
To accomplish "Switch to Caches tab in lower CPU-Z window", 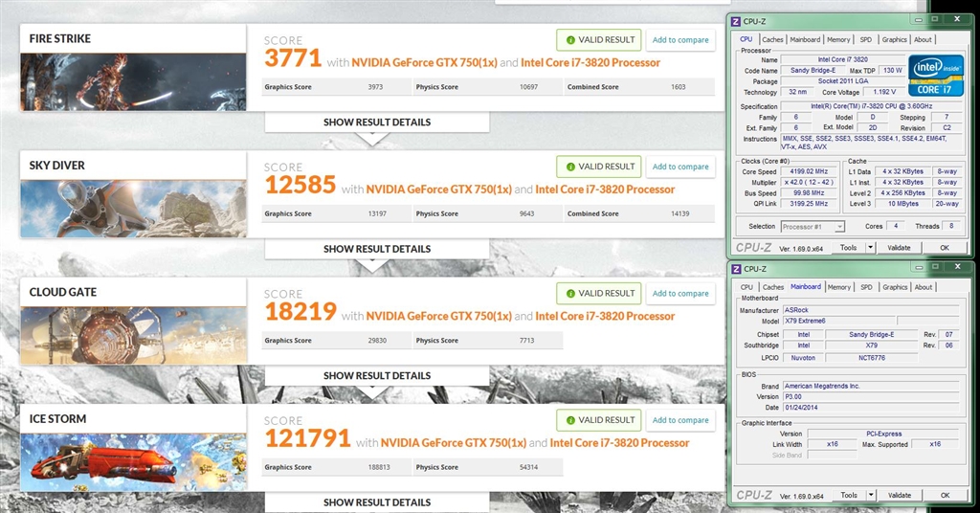I will click(x=773, y=287).
